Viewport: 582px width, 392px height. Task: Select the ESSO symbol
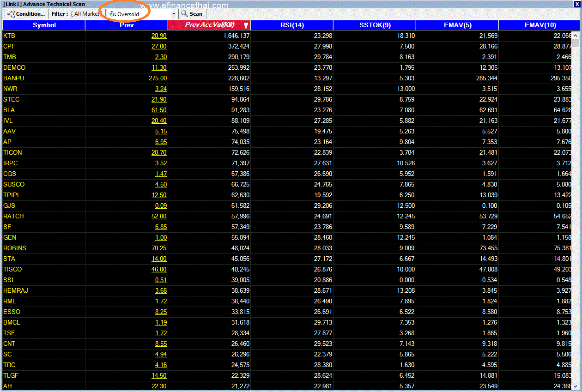pos(12,312)
